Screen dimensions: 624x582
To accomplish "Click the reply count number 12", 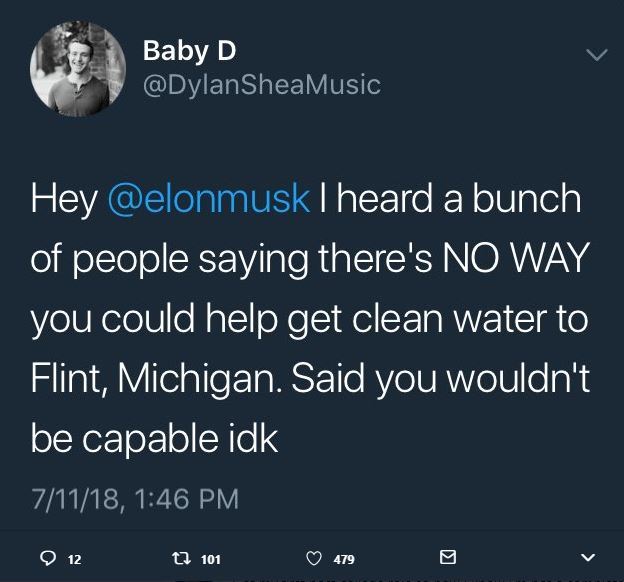I will click(x=74, y=559).
